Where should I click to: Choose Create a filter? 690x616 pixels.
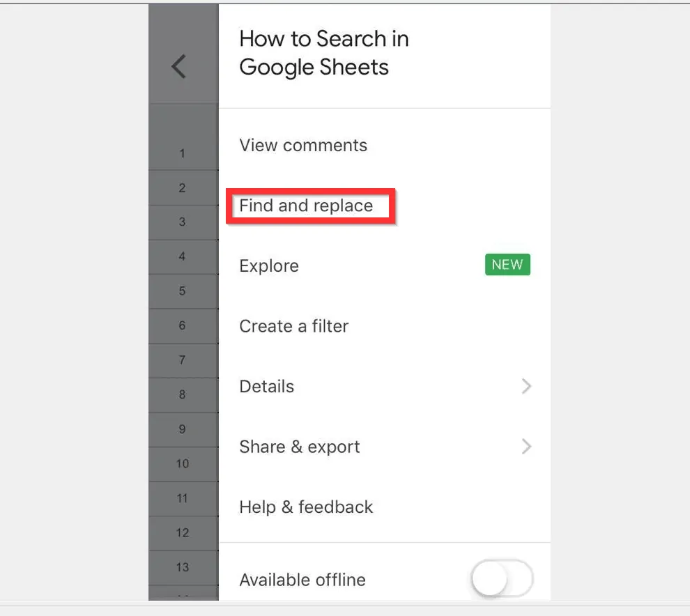tap(293, 326)
